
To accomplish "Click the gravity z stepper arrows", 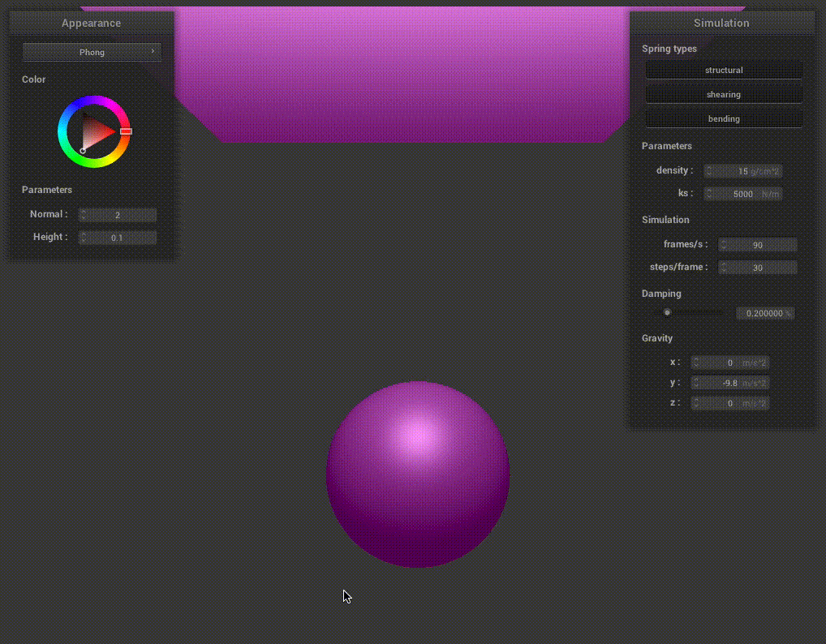I will pos(695,403).
